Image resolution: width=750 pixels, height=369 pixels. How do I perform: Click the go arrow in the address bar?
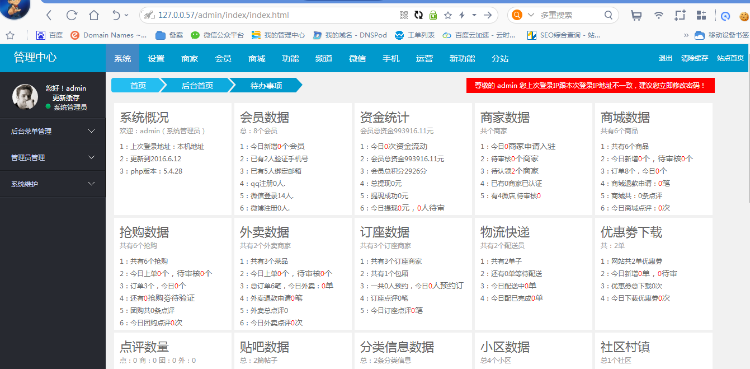(488, 15)
